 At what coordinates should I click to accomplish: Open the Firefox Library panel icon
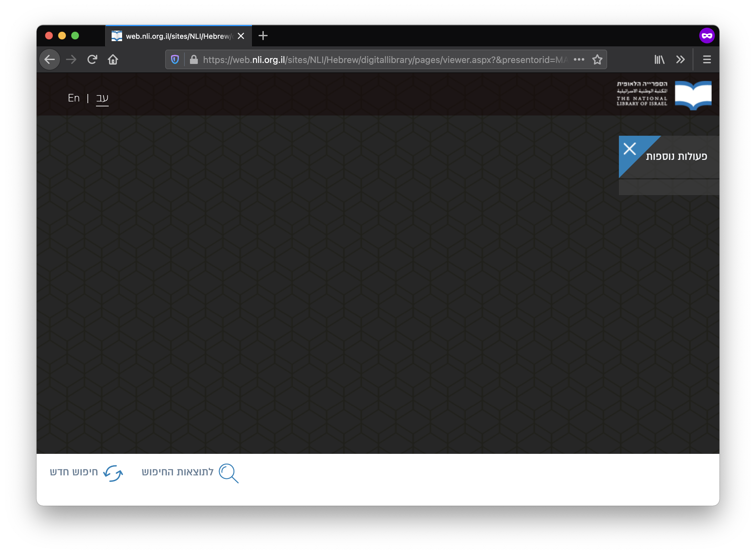click(659, 59)
